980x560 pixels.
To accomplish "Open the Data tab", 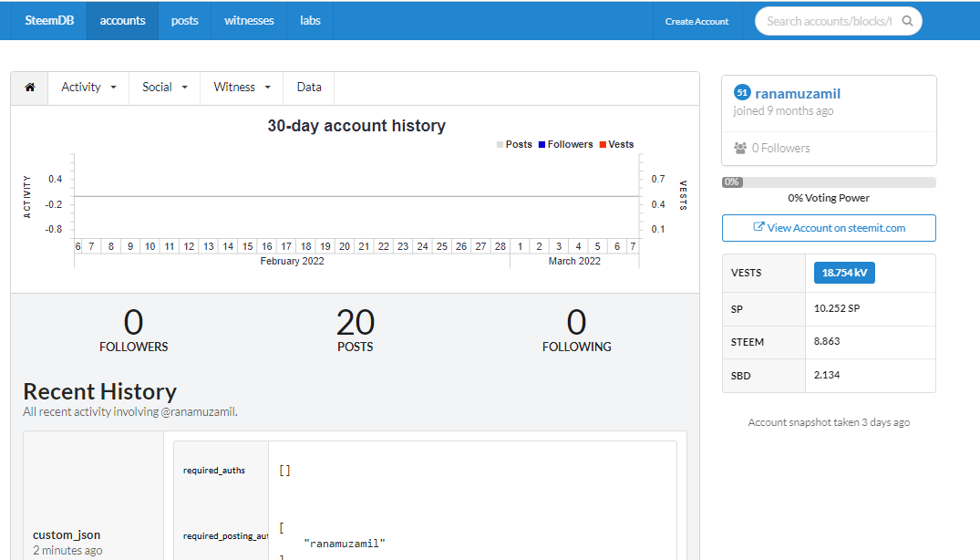I will coord(309,88).
